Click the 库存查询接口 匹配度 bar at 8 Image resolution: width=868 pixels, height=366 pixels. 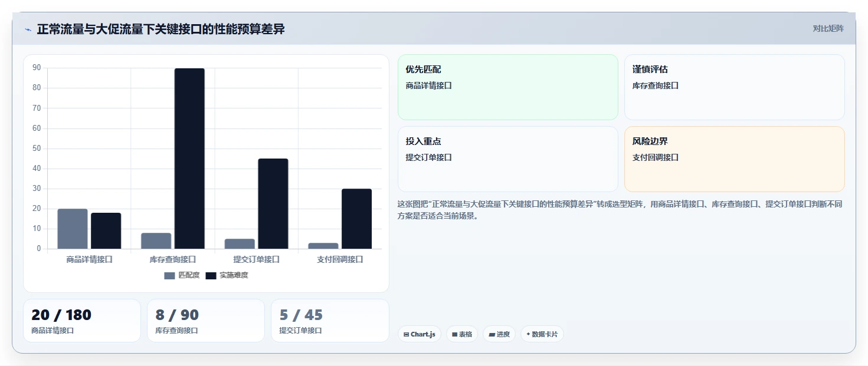(x=156, y=240)
